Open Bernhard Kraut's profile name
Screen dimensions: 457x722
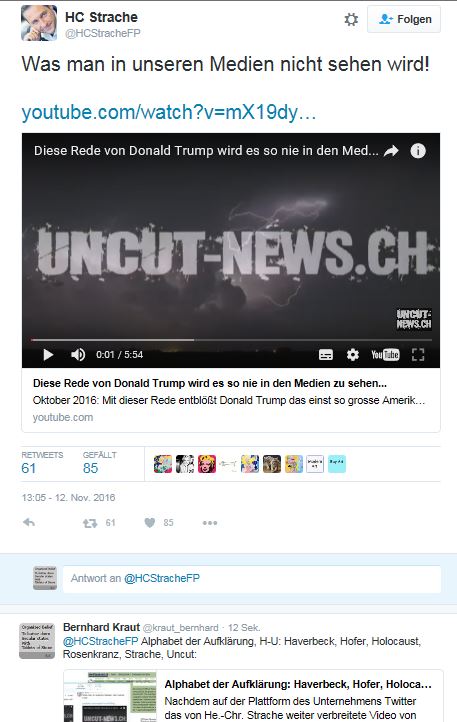pyautogui.click(x=101, y=627)
